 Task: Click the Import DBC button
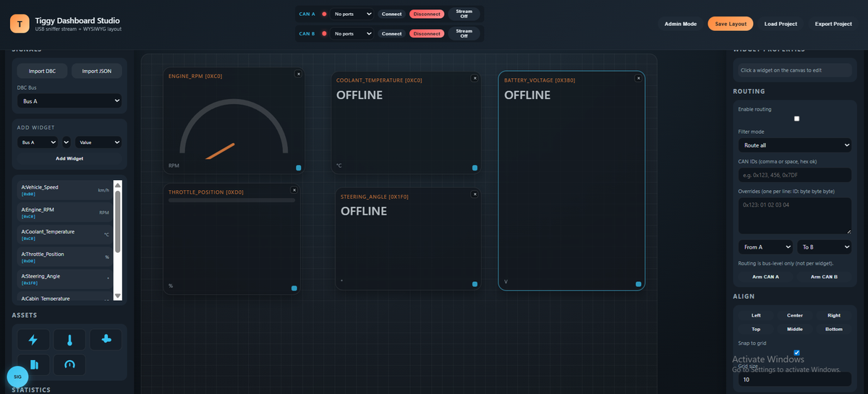pos(42,71)
